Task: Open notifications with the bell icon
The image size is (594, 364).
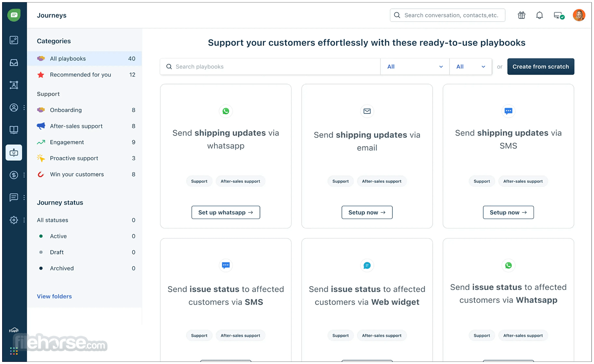Action: click(540, 15)
